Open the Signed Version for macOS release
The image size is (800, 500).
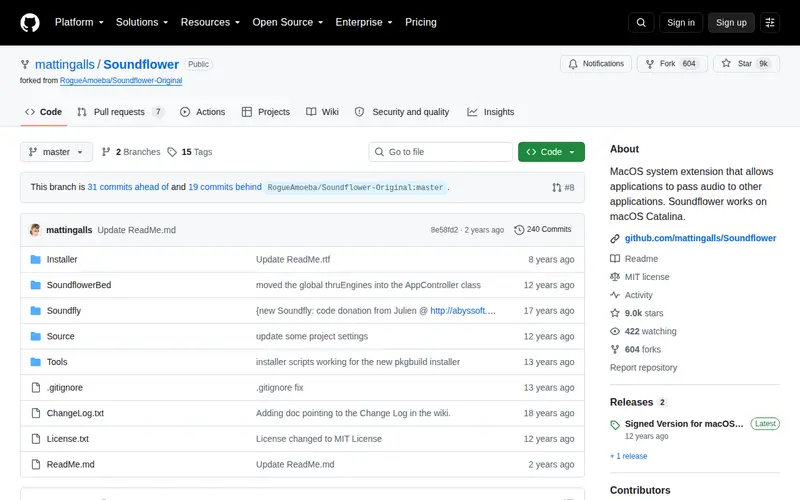[684, 424]
